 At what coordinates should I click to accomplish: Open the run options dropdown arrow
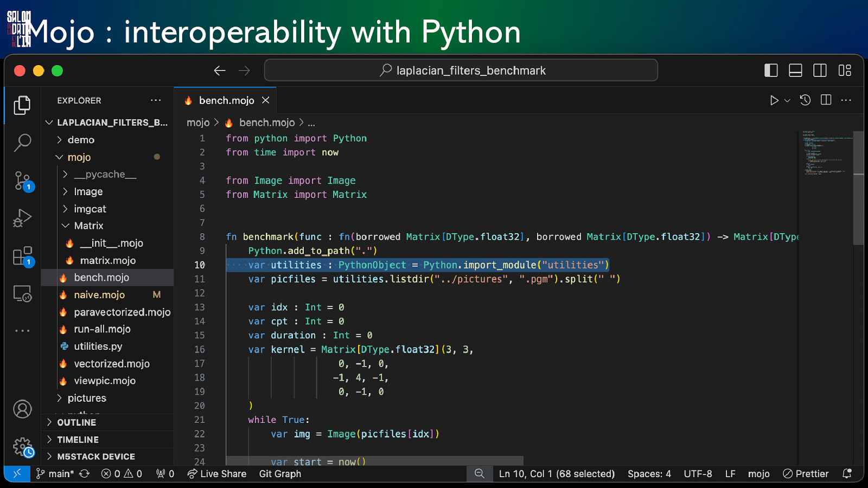pos(787,100)
